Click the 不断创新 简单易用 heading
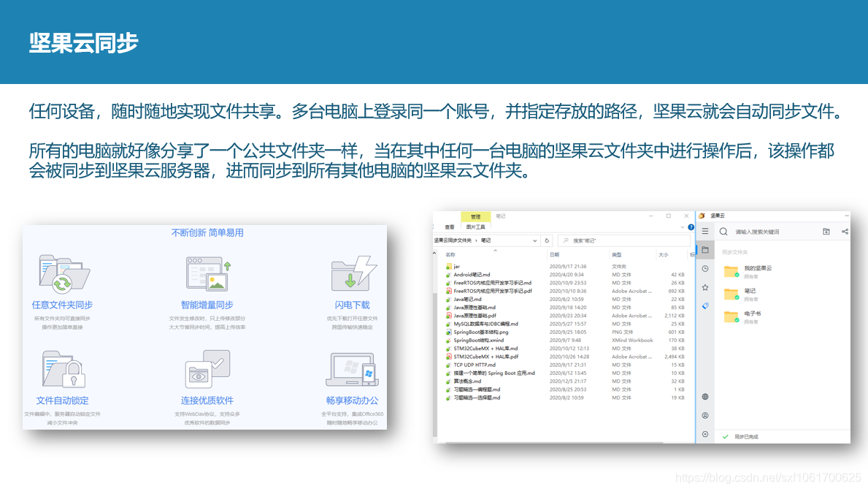 point(207,233)
